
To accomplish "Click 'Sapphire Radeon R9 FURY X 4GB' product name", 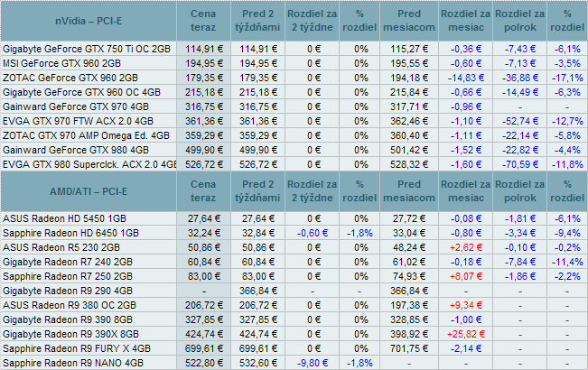I will click(x=77, y=348).
